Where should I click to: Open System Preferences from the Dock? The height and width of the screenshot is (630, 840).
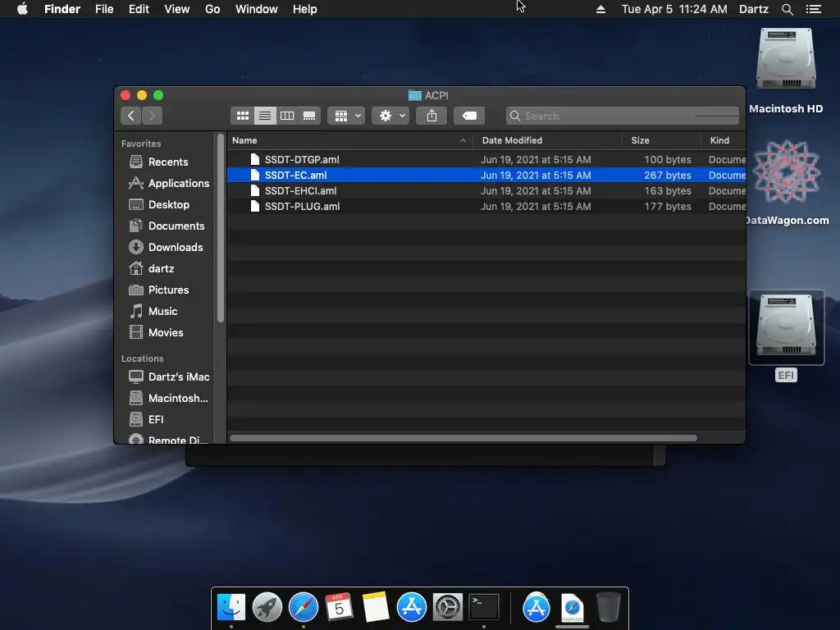tap(447, 607)
